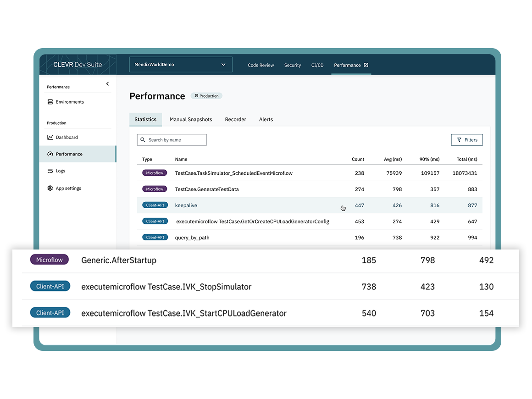532x399 pixels.
Task: Click the CLEVR Dev Suite logo
Action: click(78, 65)
